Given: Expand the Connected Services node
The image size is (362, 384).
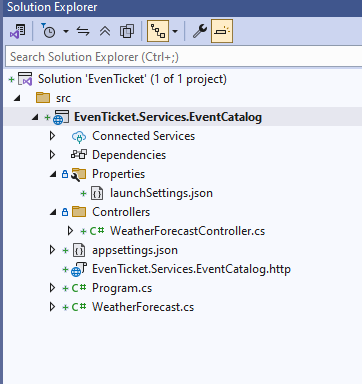Looking at the screenshot, I should coord(52,136).
